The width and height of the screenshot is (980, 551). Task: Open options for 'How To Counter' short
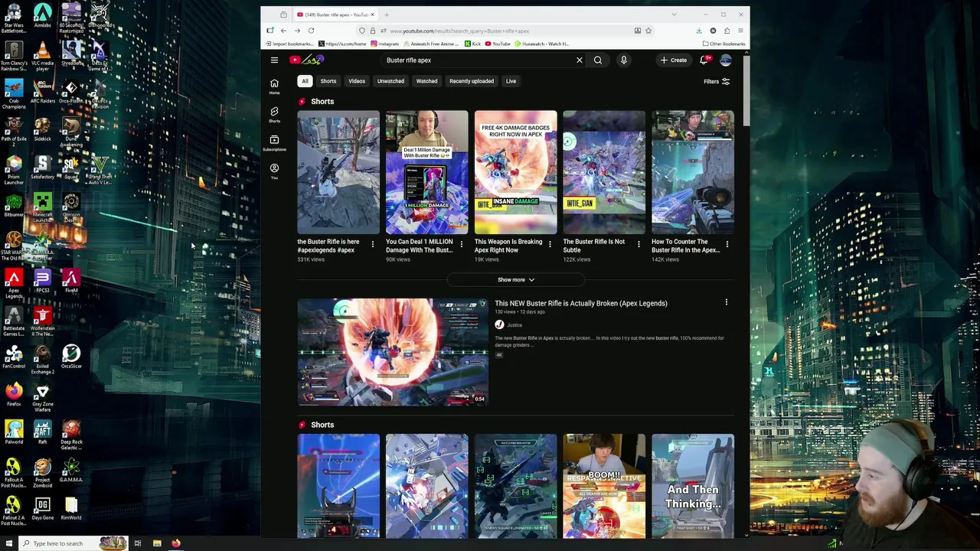tap(727, 244)
